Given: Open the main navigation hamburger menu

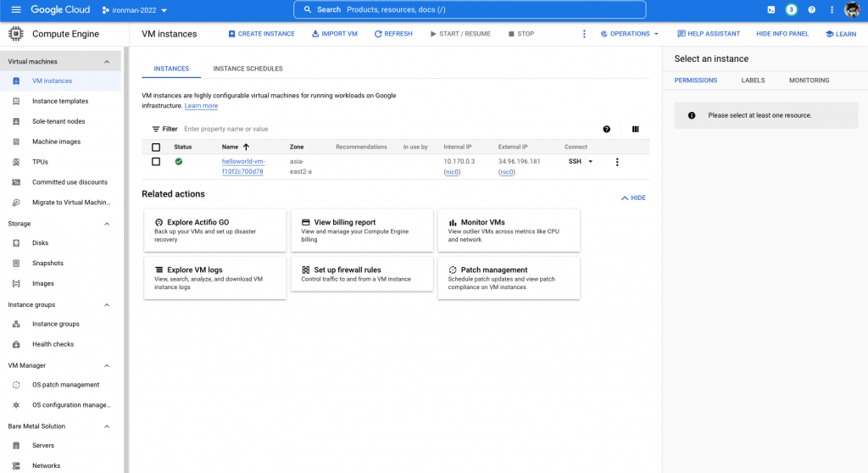Looking at the screenshot, I should 16,9.
